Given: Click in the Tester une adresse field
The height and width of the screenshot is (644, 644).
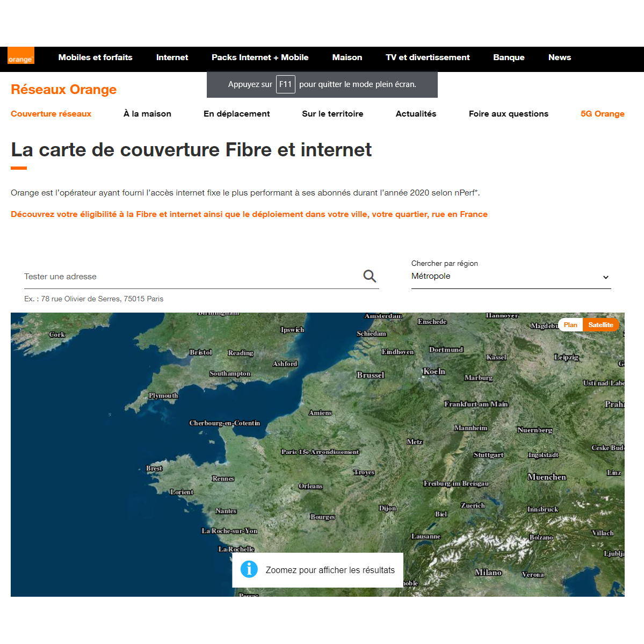Looking at the screenshot, I should [x=191, y=277].
